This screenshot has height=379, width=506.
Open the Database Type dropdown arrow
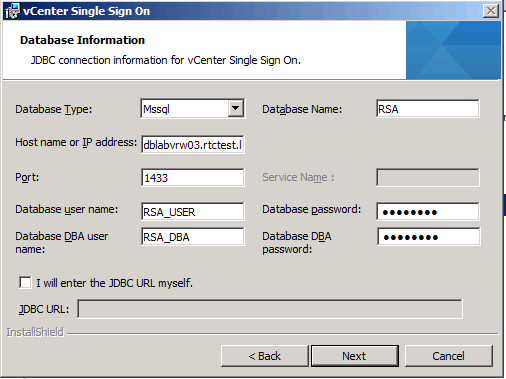pyautogui.click(x=236, y=108)
